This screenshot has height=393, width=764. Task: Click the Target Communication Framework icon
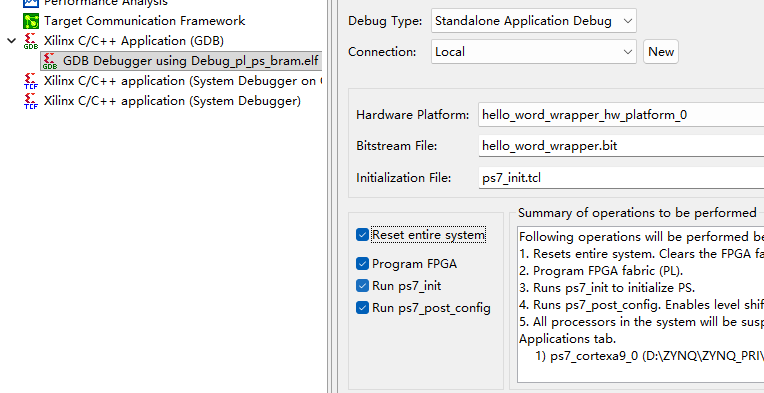coord(31,21)
